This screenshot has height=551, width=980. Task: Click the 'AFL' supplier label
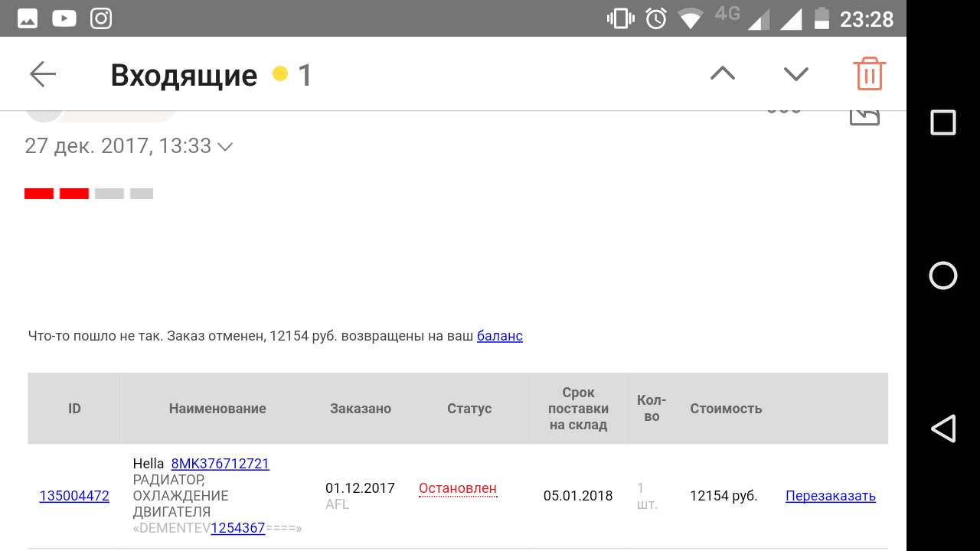click(337, 505)
